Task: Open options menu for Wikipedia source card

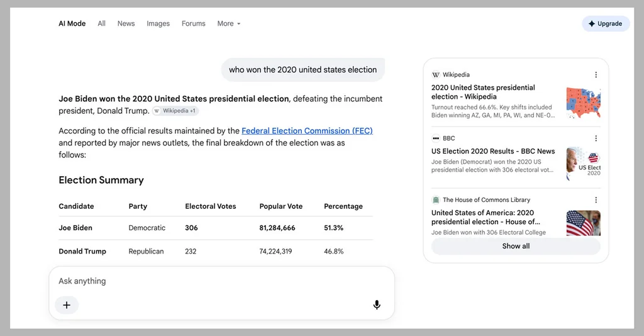Action: [596, 75]
